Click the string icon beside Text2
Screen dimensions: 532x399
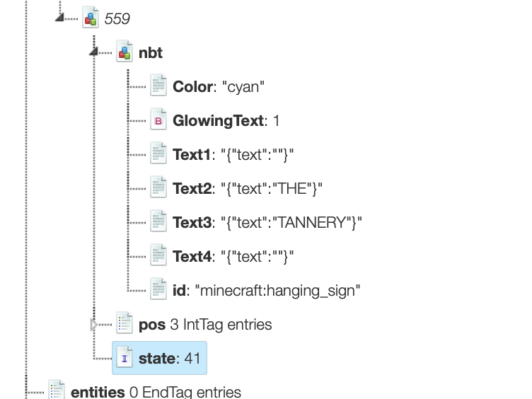[x=158, y=188]
